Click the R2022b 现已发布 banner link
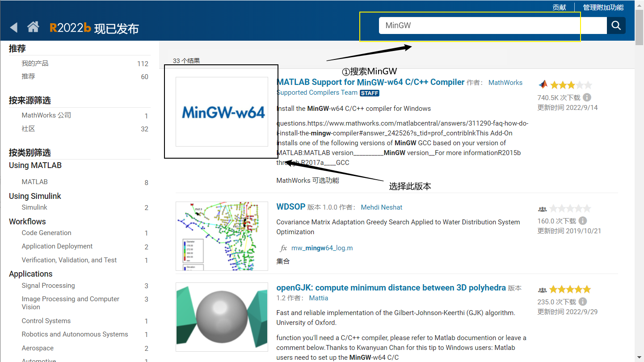The width and height of the screenshot is (644, 362). (x=94, y=28)
